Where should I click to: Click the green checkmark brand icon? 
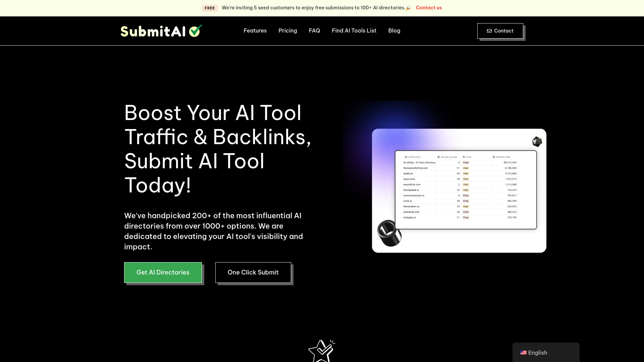pyautogui.click(x=196, y=31)
